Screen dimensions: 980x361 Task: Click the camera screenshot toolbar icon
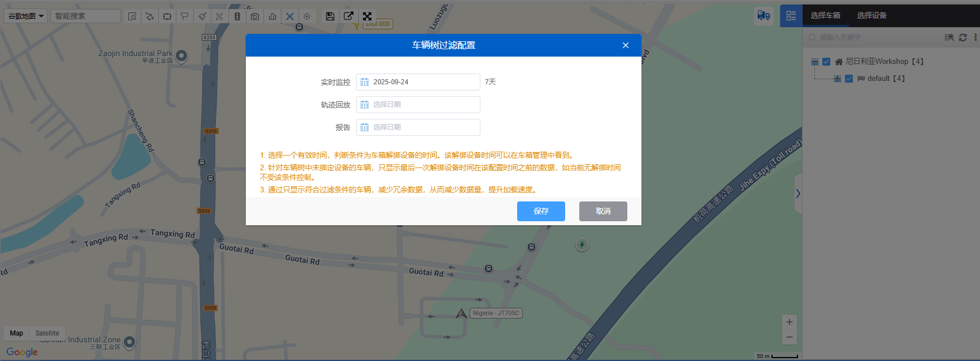tap(255, 16)
